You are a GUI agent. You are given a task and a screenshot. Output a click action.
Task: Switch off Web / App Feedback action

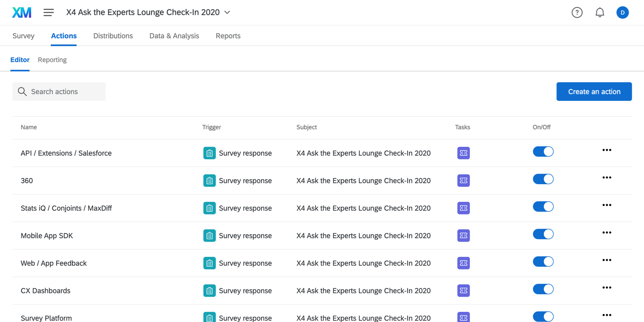[x=543, y=262]
